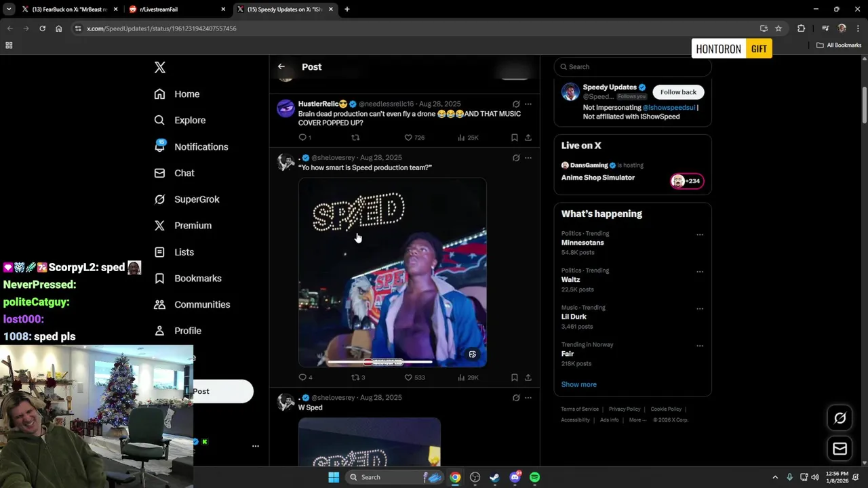The image size is (868, 488).
Task: Open Spotify from the taskbar
Action: [x=534, y=477]
